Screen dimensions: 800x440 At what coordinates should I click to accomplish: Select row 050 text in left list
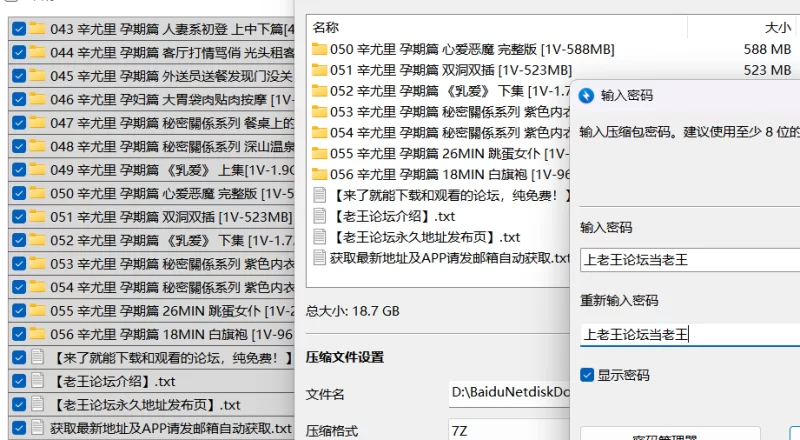[172, 193]
